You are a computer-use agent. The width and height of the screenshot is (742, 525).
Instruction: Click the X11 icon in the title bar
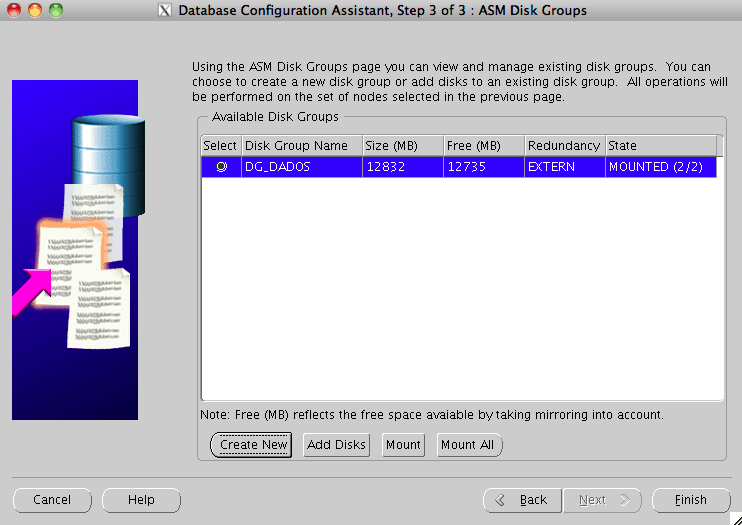pos(165,11)
